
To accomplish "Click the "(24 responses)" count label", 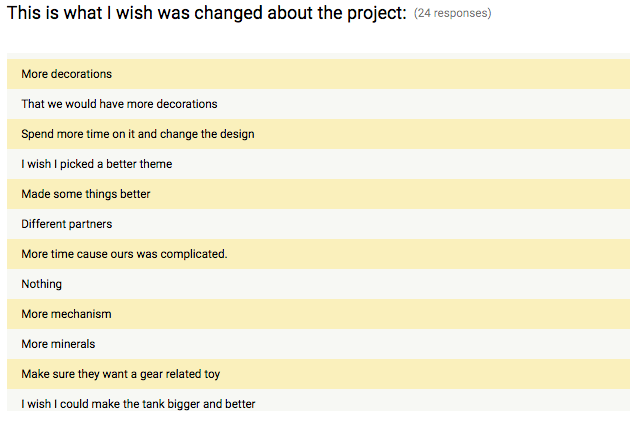I will click(452, 14).
